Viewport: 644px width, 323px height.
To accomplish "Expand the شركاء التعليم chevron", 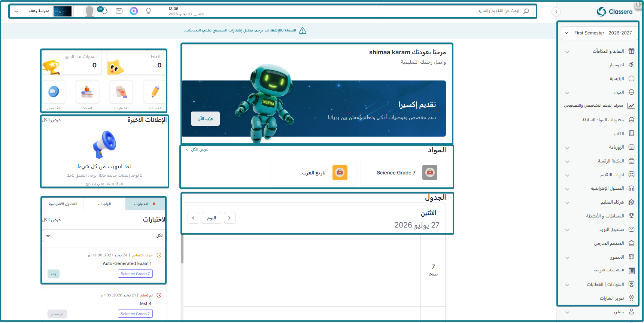I will [567, 202].
